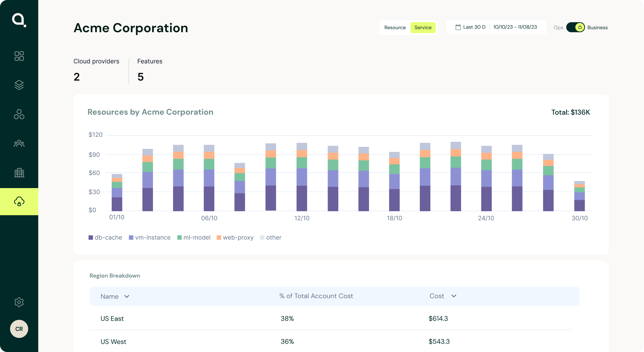The image size is (644, 352).
Task: Click the 10/10/23 - 11/08/23 date range
Action: point(515,27)
